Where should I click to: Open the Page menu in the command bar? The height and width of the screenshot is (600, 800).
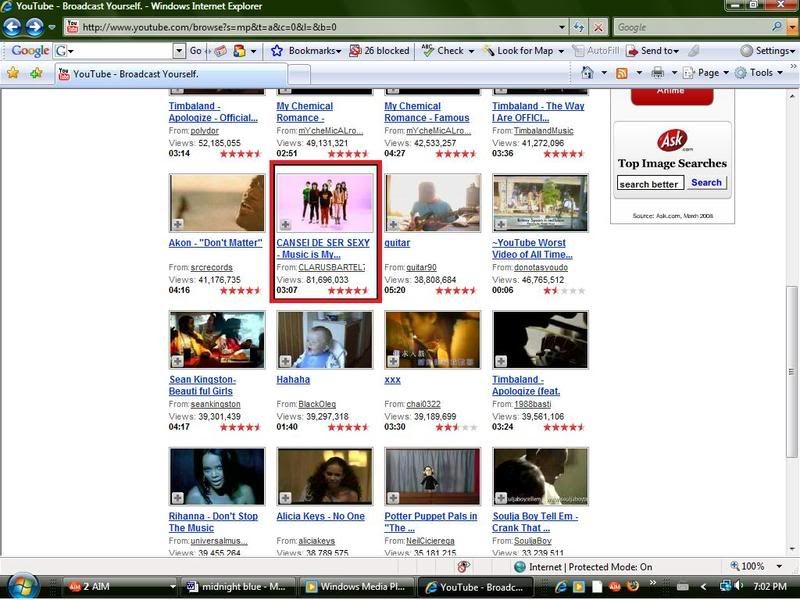[x=706, y=73]
